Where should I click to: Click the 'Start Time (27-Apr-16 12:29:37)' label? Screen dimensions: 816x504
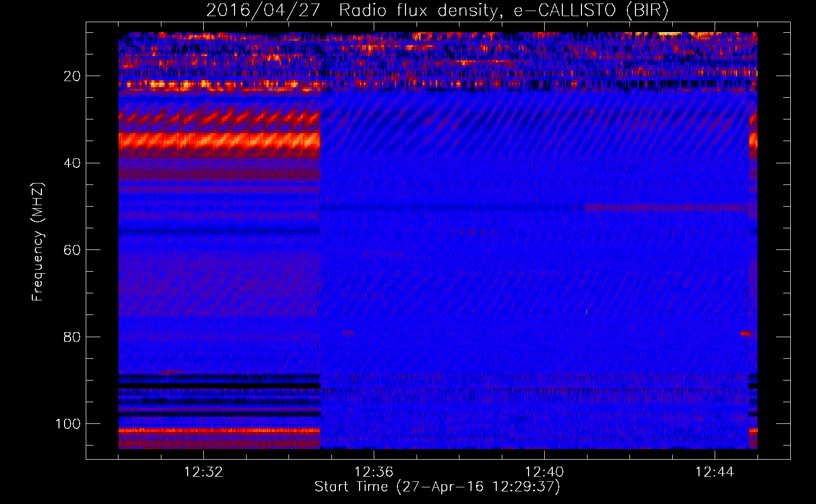[x=437, y=487]
